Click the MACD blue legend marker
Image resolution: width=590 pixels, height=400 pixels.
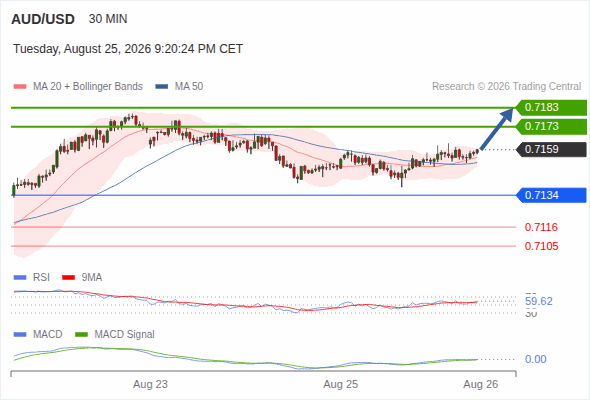(20, 335)
